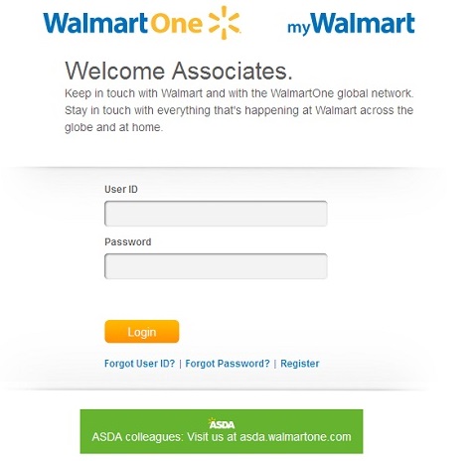Click the Welcome Associates heading
The image size is (476, 461).
pyautogui.click(x=179, y=71)
